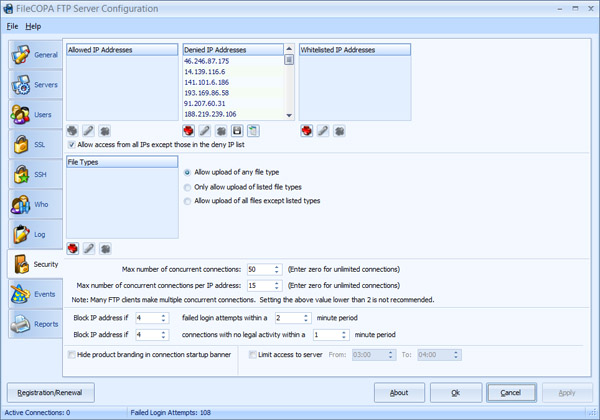Screen dimensions: 600x420
Task: Select denied IP 141.101.6.186
Action: [x=234, y=82]
